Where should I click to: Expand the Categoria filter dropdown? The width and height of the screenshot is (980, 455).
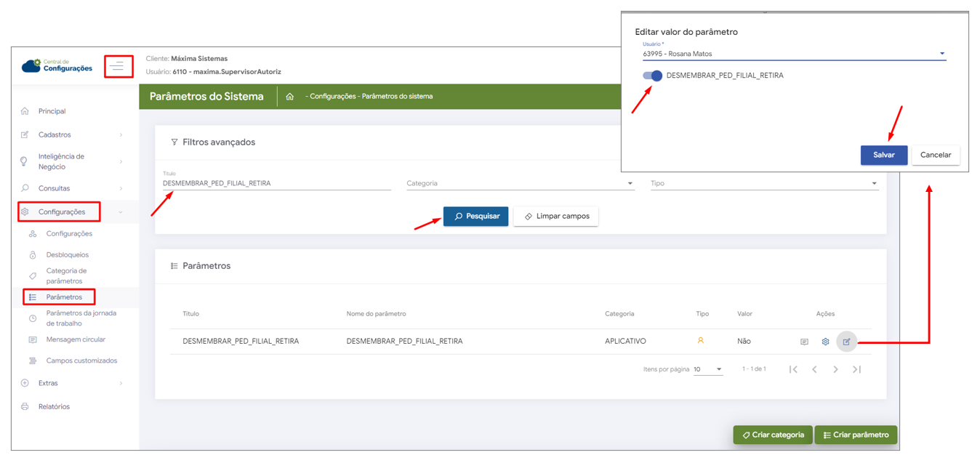[520, 184]
